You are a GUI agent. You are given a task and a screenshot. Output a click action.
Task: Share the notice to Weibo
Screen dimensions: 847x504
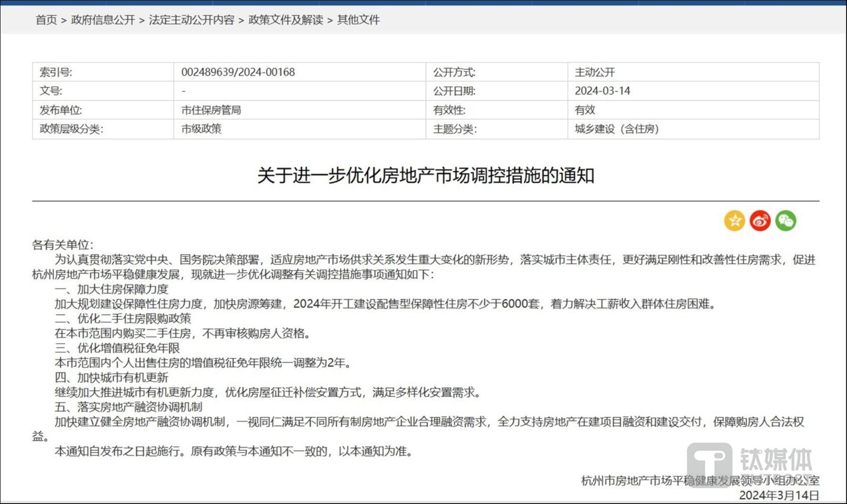pos(761,220)
